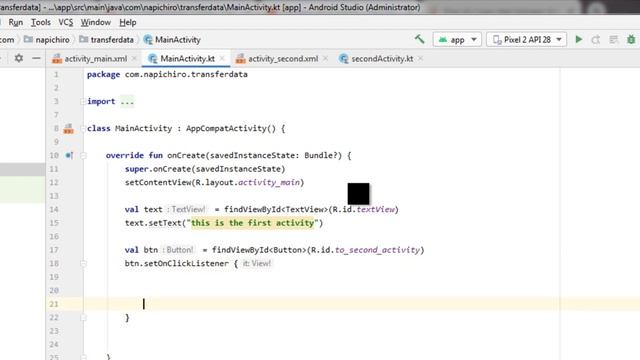Click the override gutter icon on line 10
This screenshot has height=360, width=640.
click(x=69, y=156)
